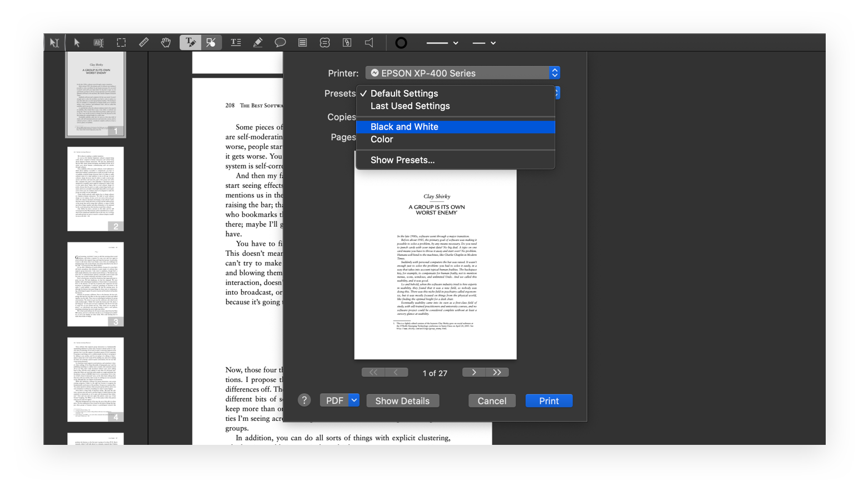868x486 pixels.
Task: Choose the link annotation tool
Action: [x=347, y=42]
